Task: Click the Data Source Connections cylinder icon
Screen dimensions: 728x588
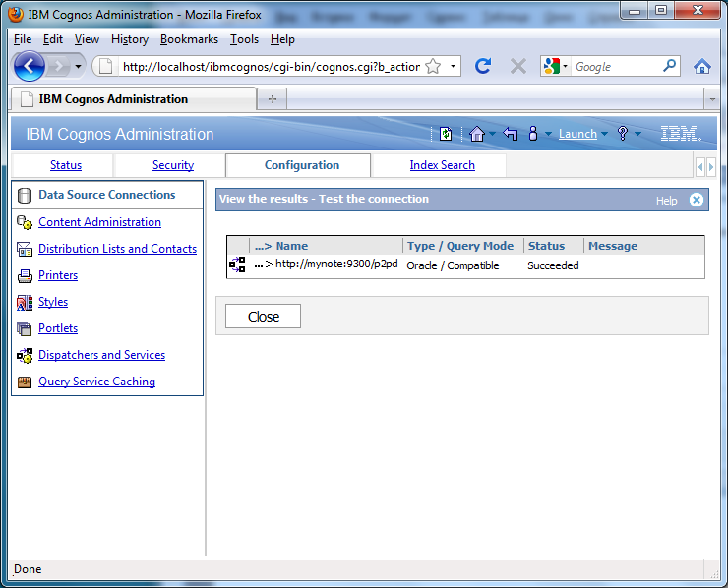Action: (x=25, y=196)
